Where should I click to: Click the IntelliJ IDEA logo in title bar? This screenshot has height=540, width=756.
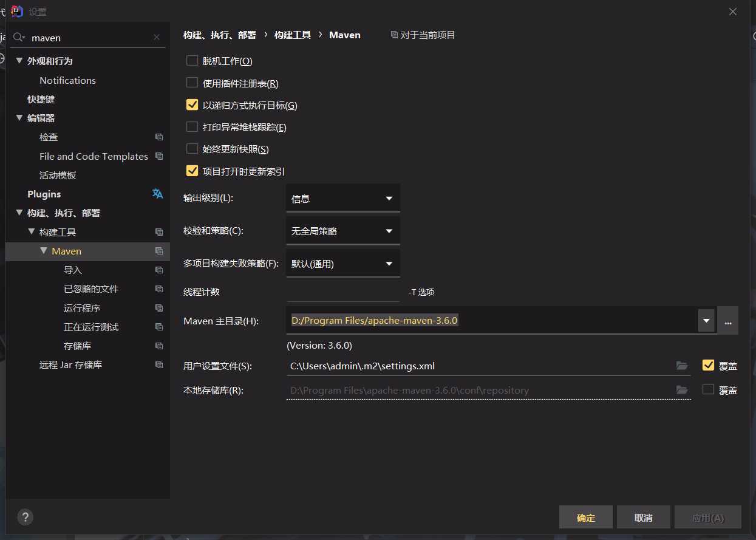tap(18, 12)
